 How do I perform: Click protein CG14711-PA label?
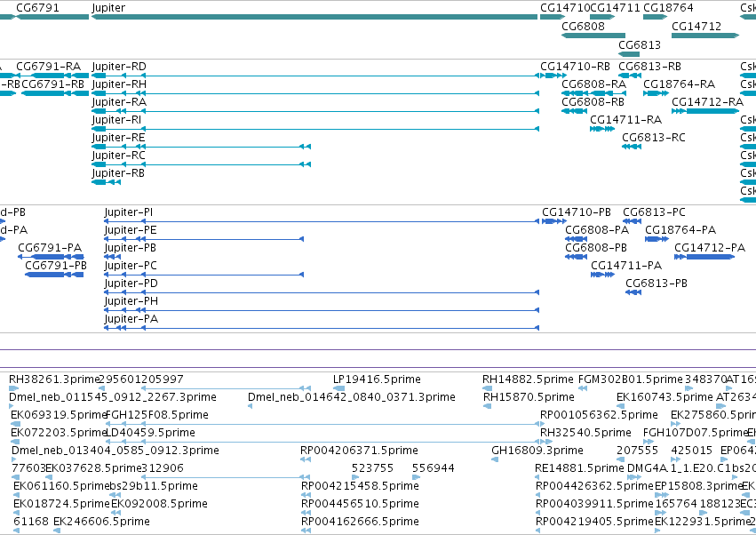626,266
